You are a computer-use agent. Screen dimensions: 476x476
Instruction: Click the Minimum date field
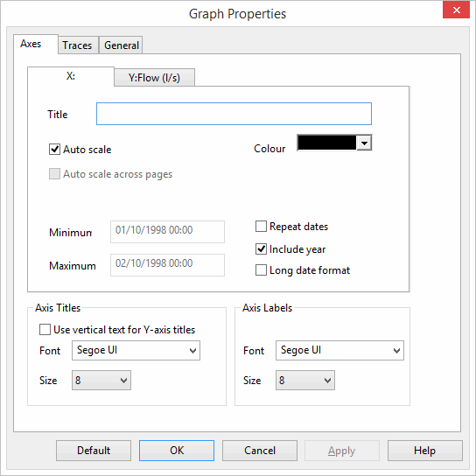(x=168, y=232)
